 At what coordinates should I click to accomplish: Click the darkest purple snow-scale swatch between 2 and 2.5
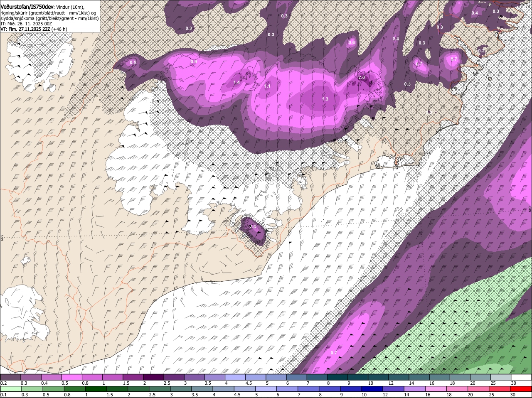pos(153,377)
